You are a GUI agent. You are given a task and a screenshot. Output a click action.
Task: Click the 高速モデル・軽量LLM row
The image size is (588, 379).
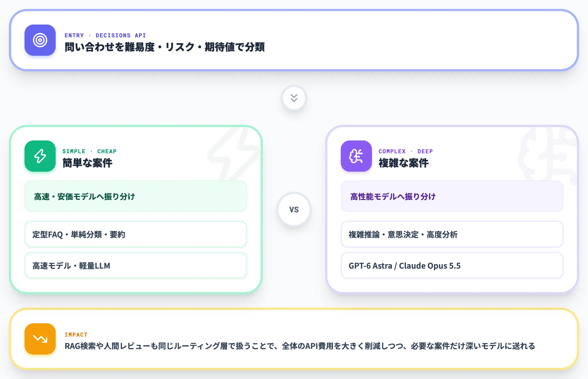tap(136, 265)
